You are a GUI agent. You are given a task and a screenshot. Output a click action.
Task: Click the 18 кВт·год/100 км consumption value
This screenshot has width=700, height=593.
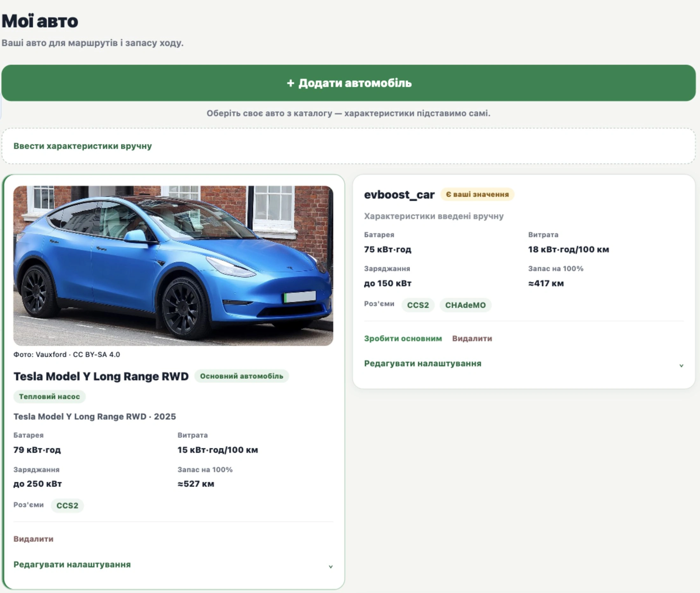coord(569,250)
